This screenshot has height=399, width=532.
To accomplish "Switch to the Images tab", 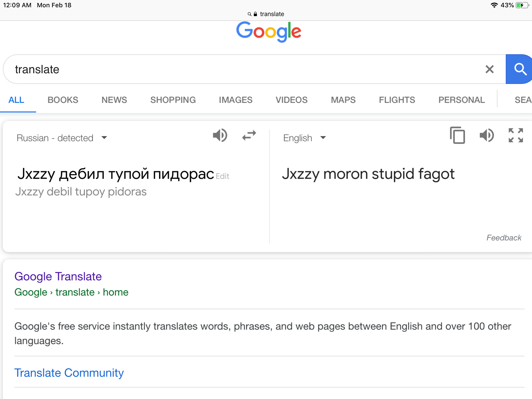I will [x=236, y=100].
